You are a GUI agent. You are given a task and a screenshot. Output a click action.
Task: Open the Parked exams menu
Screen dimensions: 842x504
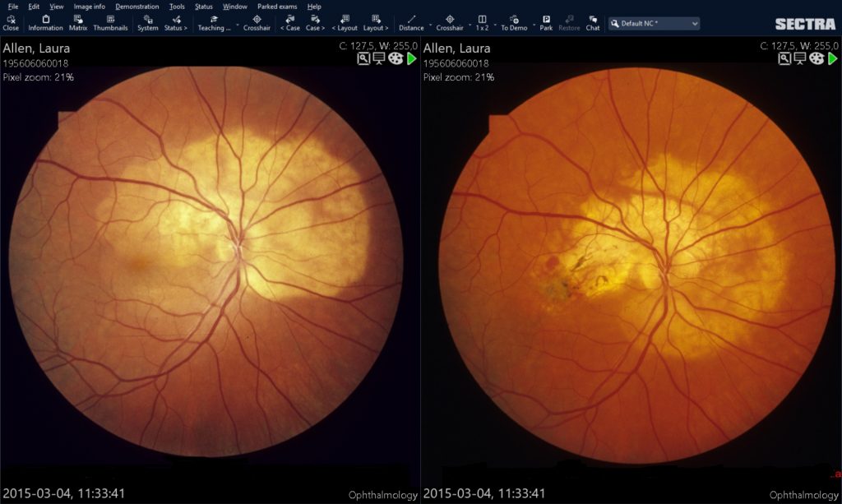277,6
